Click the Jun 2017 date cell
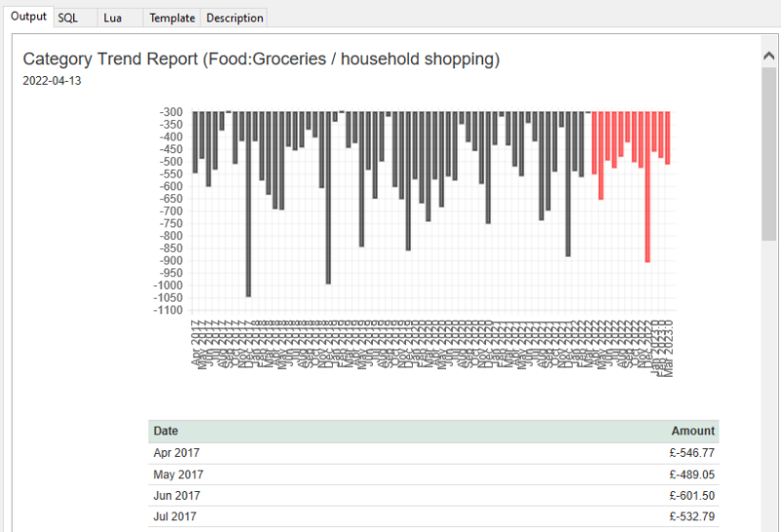The image size is (781, 532). click(x=179, y=496)
